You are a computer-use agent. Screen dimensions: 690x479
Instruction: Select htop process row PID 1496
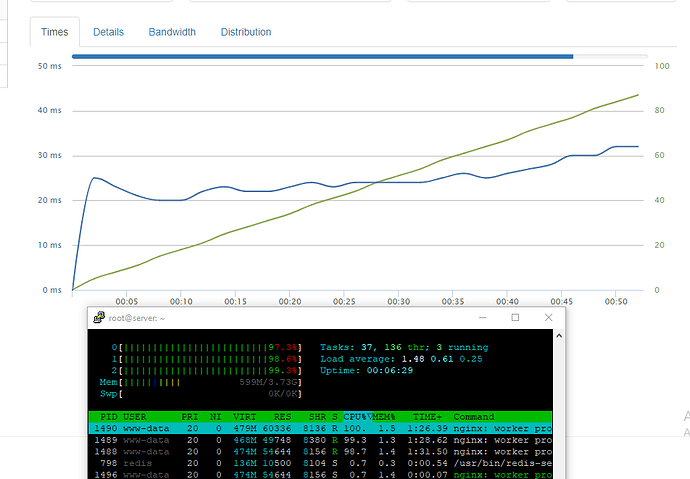coord(320,475)
